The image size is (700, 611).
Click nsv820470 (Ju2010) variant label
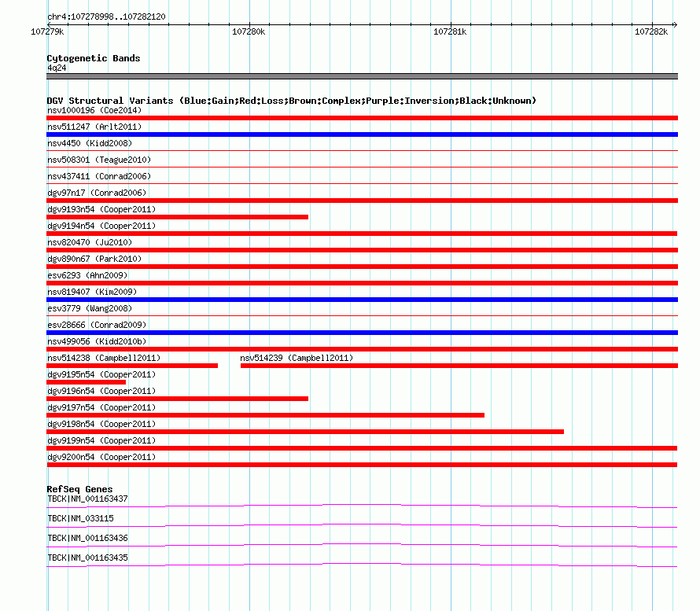pos(90,242)
